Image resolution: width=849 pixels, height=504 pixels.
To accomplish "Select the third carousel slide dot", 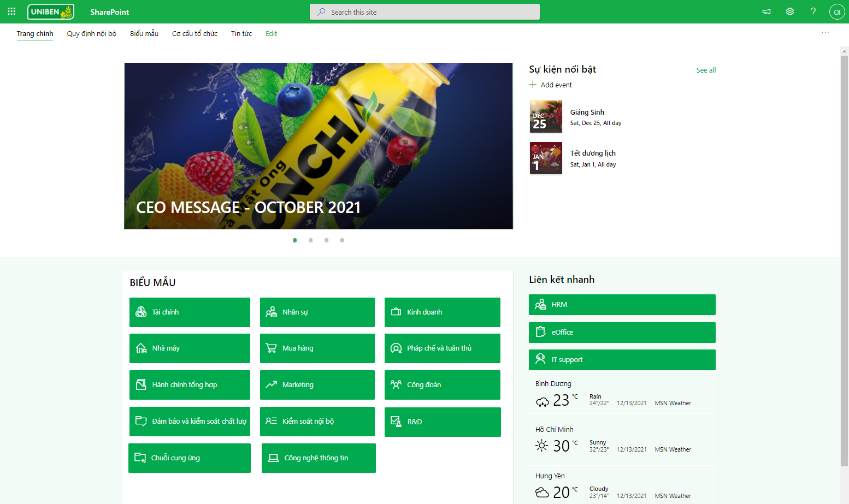I will (326, 240).
